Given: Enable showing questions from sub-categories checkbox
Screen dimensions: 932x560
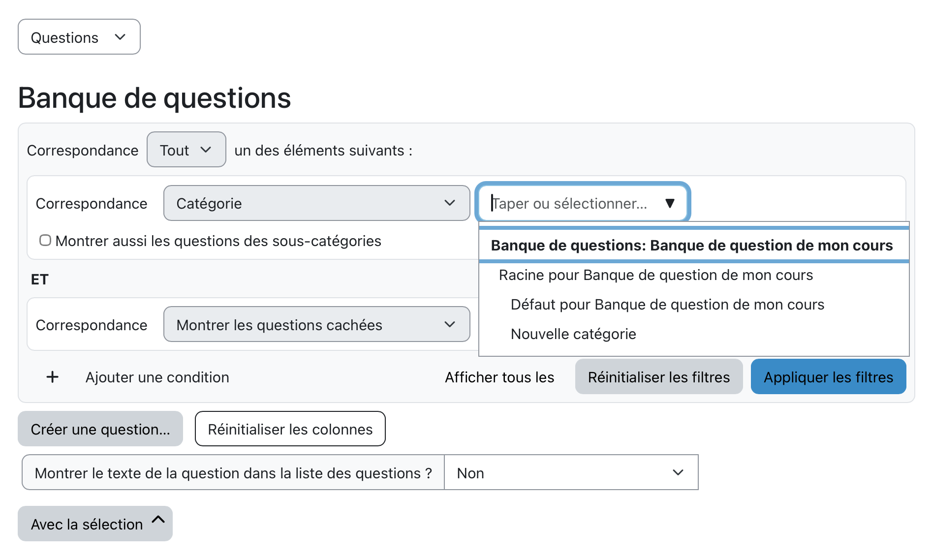Looking at the screenshot, I should [45, 241].
